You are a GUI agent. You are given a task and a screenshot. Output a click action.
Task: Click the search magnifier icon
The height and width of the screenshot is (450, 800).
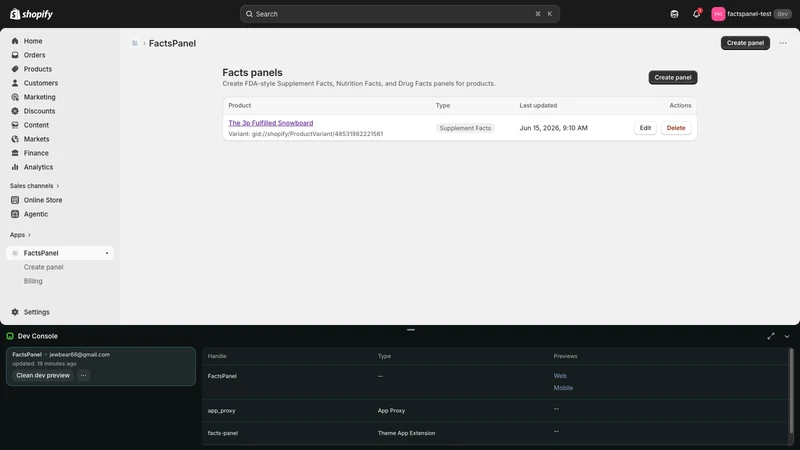pos(249,14)
